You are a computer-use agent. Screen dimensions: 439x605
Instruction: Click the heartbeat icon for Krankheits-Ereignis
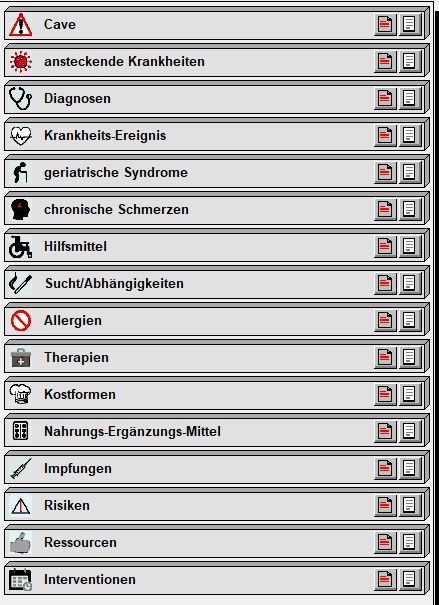tap(20, 136)
